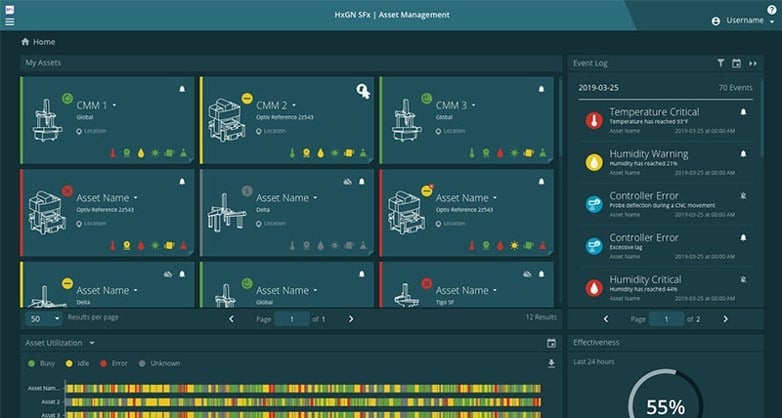
Task: Click the help question mark icon
Action: (772, 9)
